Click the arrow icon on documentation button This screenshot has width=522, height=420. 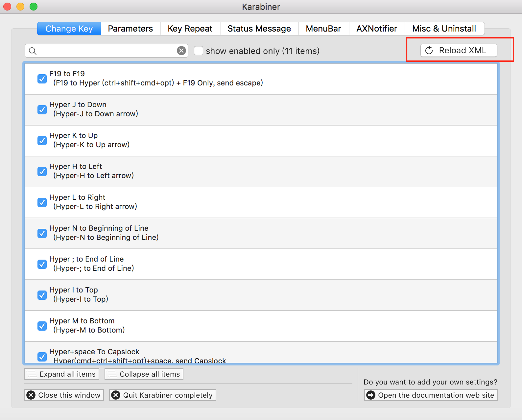click(x=371, y=395)
